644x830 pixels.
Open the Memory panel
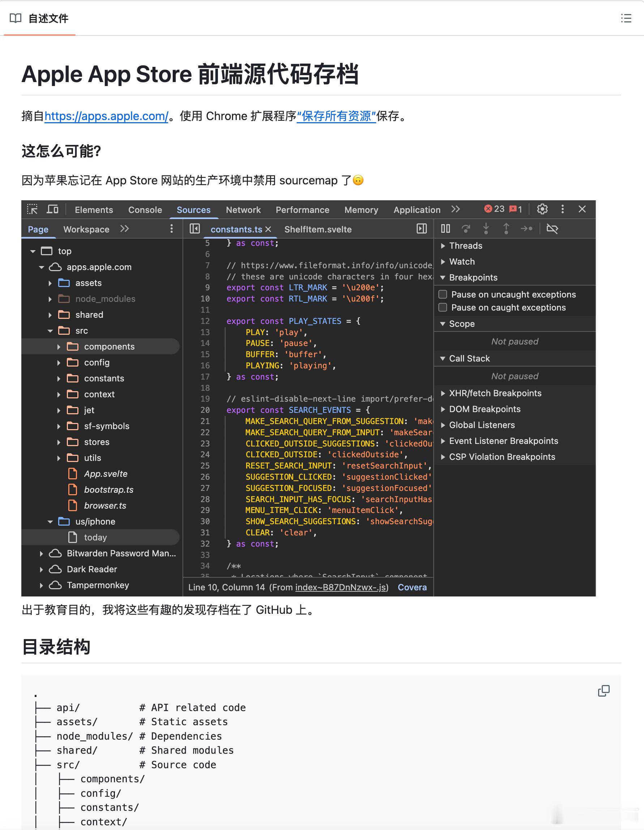pyautogui.click(x=361, y=210)
